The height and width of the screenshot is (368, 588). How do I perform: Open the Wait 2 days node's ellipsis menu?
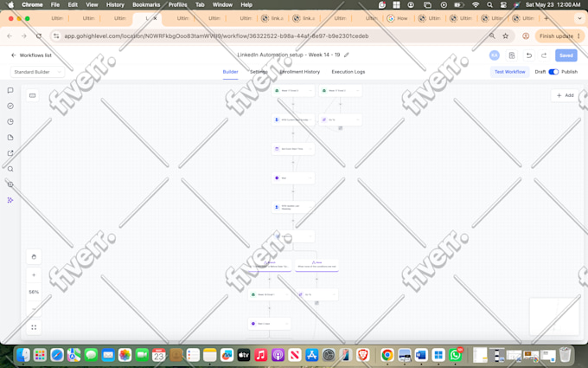pyautogui.click(x=286, y=324)
